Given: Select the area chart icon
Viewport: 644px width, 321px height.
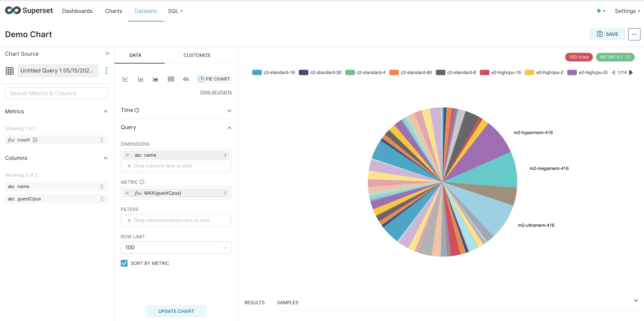Looking at the screenshot, I should (x=155, y=79).
